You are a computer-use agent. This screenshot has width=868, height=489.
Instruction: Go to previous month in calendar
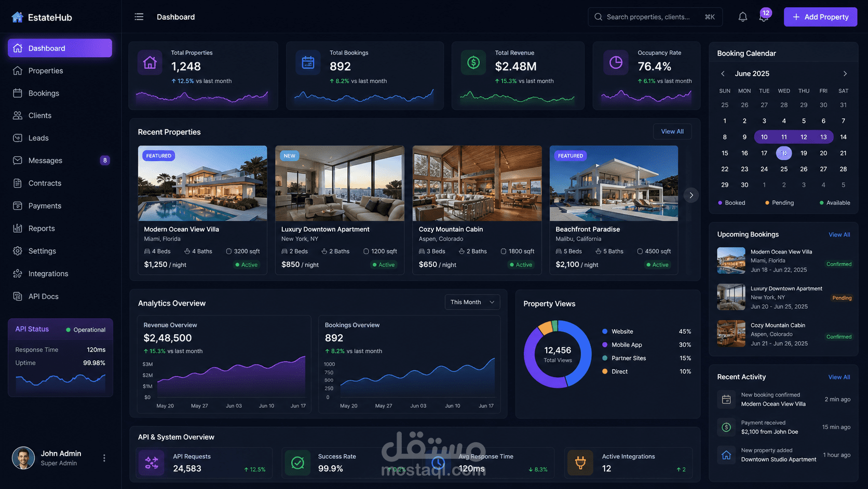pos(723,74)
